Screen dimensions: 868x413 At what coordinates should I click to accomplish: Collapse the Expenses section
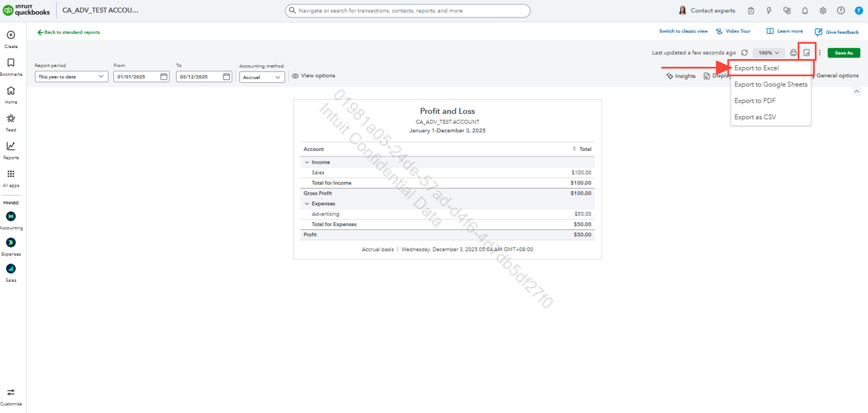pyautogui.click(x=307, y=204)
